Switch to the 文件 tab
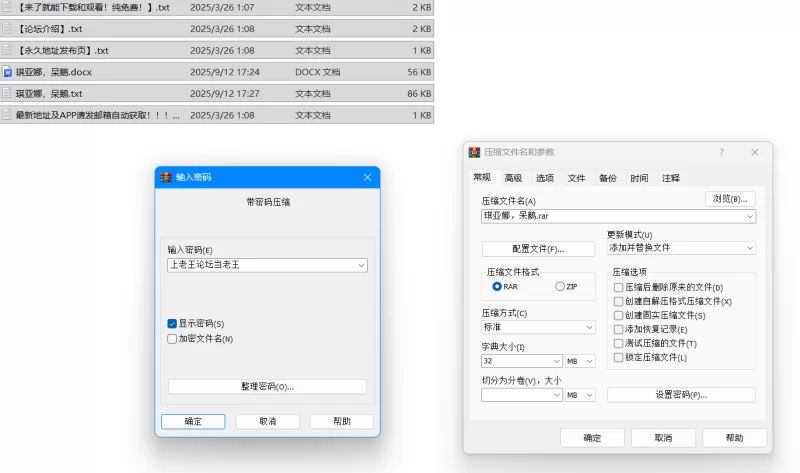This screenshot has height=473, width=800. click(577, 178)
